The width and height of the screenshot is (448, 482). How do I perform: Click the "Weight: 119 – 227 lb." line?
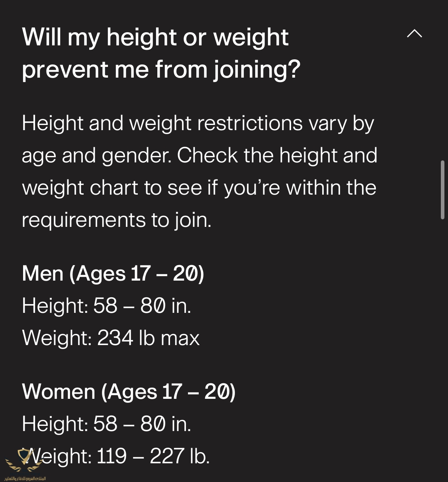point(119,456)
